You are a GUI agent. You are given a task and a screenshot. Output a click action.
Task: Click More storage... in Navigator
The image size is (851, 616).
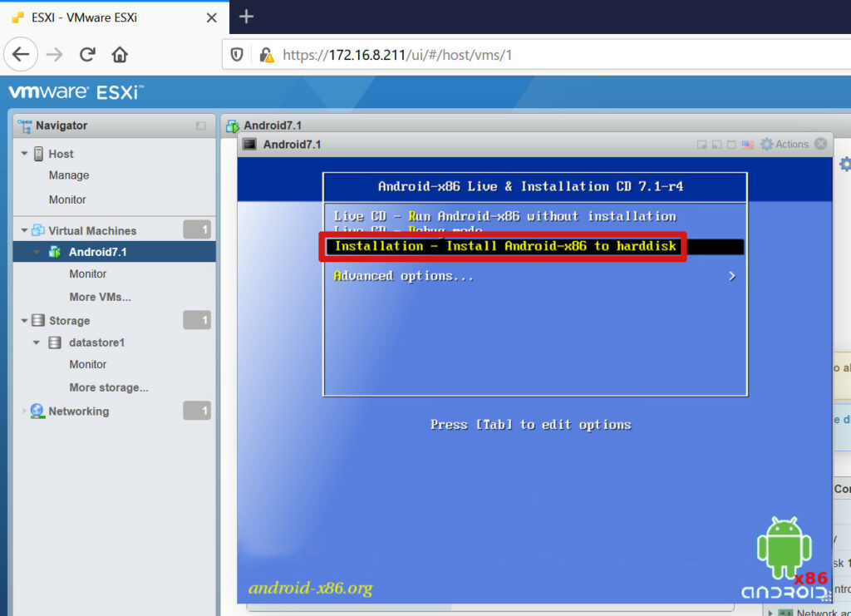[109, 387]
